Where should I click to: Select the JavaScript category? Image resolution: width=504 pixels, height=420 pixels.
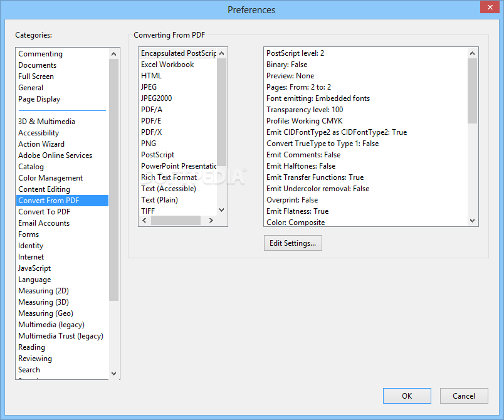[x=34, y=268]
